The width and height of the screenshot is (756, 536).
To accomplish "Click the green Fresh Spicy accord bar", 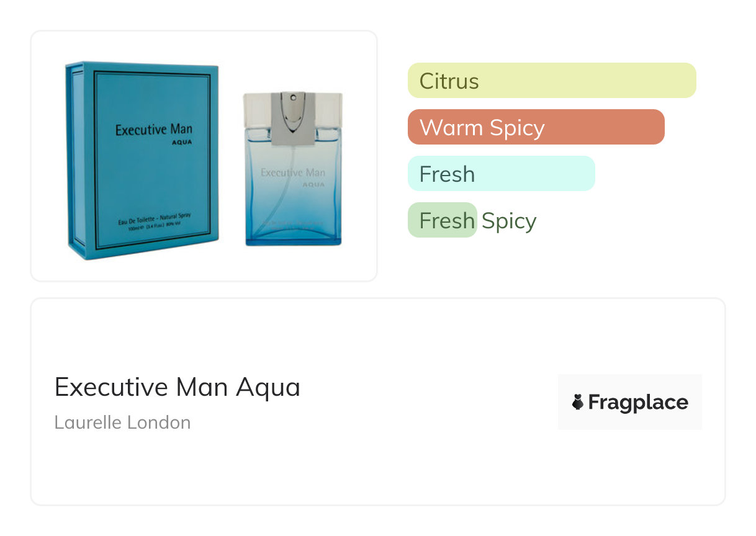I will tap(442, 220).
